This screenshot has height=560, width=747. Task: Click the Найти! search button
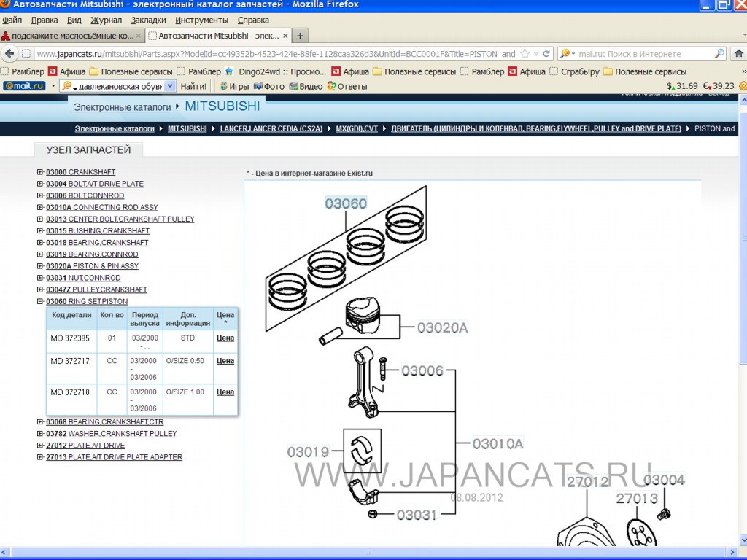[x=193, y=86]
